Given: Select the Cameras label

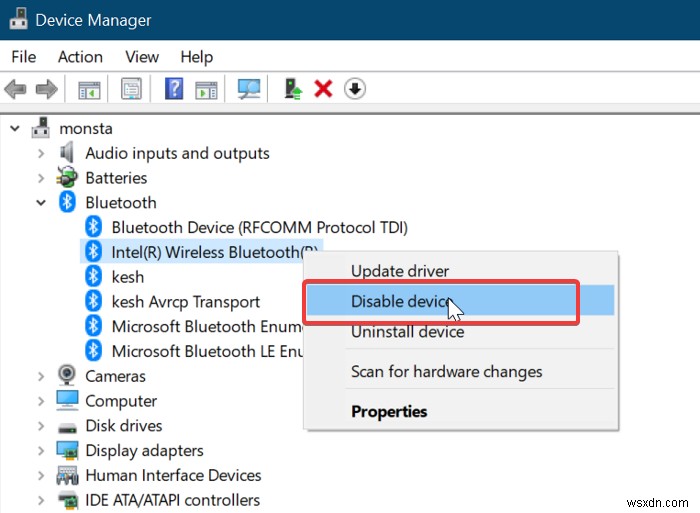Looking at the screenshot, I should (x=115, y=376).
